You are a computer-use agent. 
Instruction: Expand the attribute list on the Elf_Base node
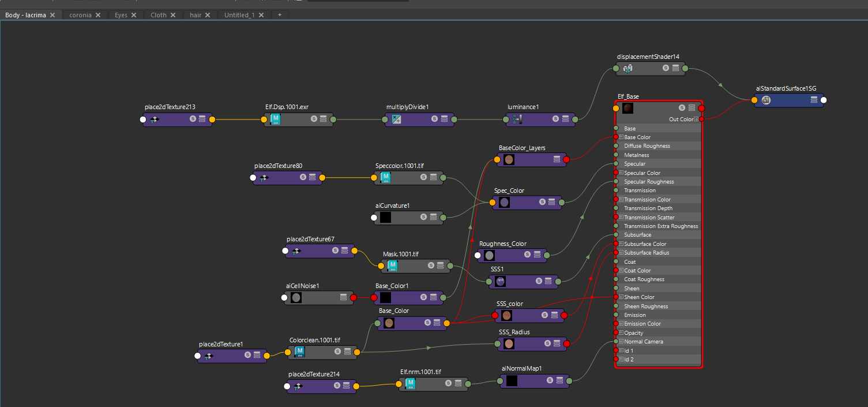[x=690, y=107]
